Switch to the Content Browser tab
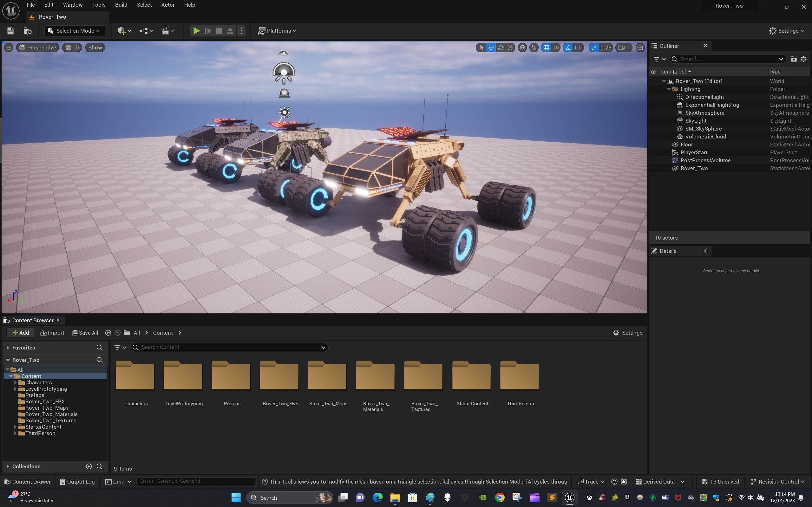Screen dimensions: 812x507 (33, 320)
